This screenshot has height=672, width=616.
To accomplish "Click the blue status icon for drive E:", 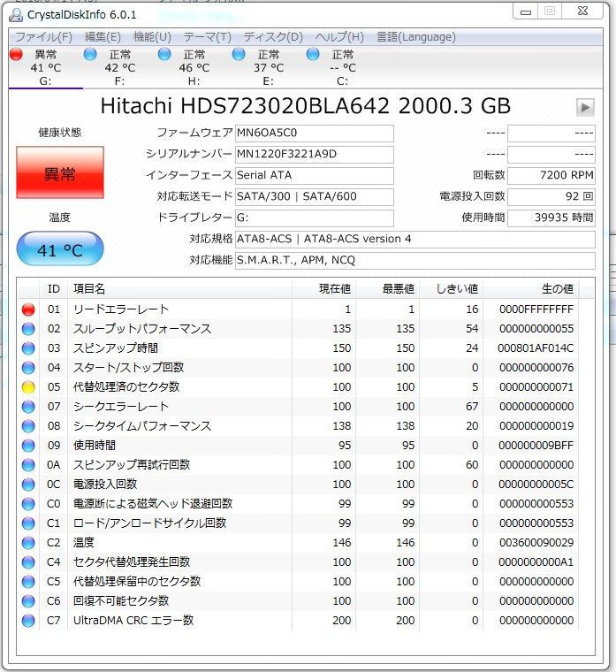I will coord(239,55).
